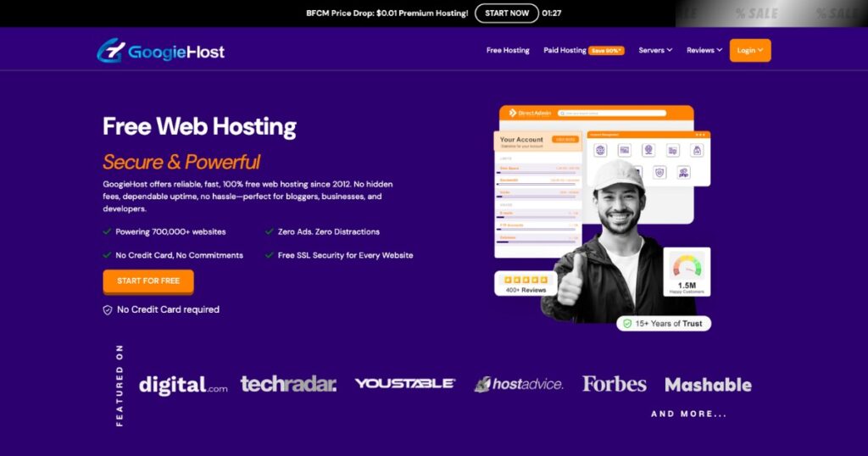Click the YouStable logo
This screenshot has width=868, height=456.
pyautogui.click(x=405, y=383)
